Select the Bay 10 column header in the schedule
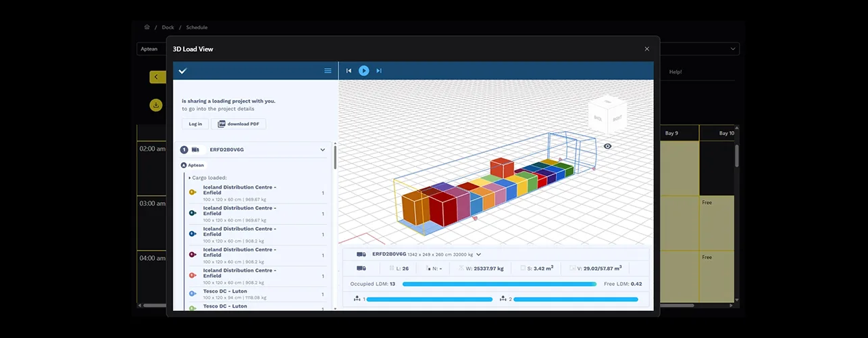 [717, 133]
